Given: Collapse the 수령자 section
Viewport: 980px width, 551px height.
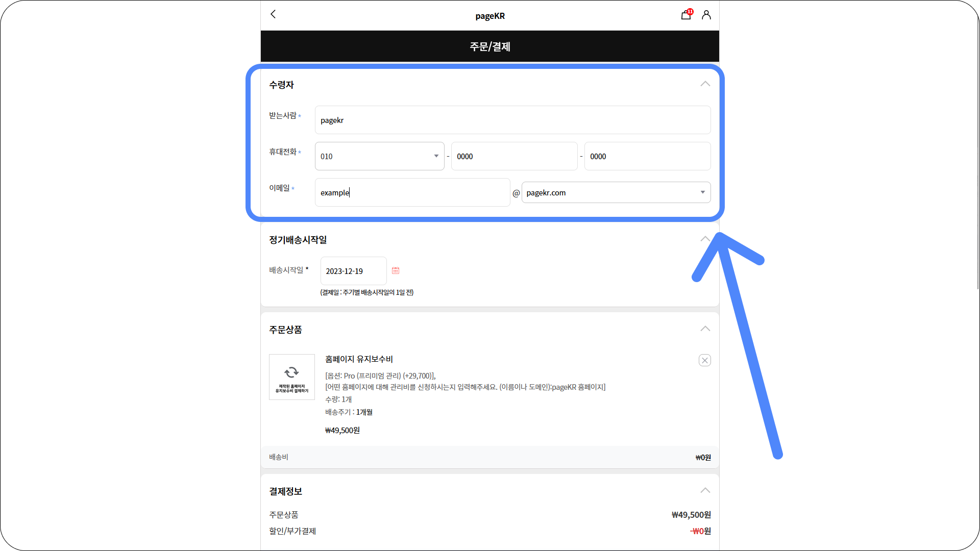Looking at the screenshot, I should [x=705, y=84].
